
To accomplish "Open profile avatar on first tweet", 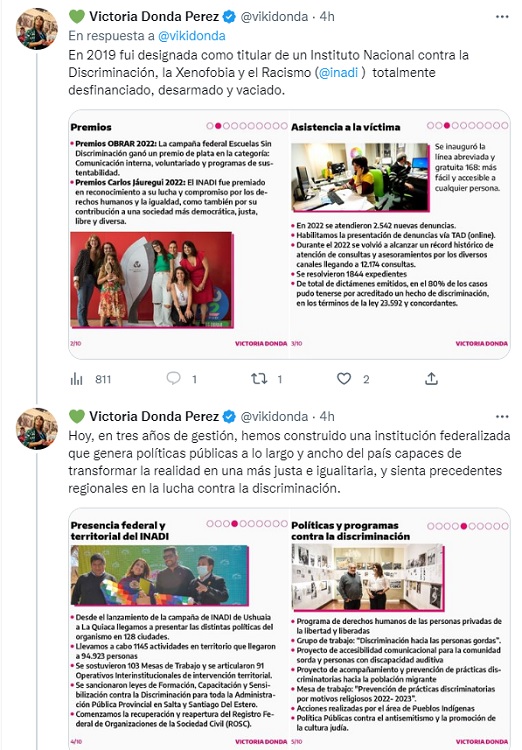I will 37,29.
